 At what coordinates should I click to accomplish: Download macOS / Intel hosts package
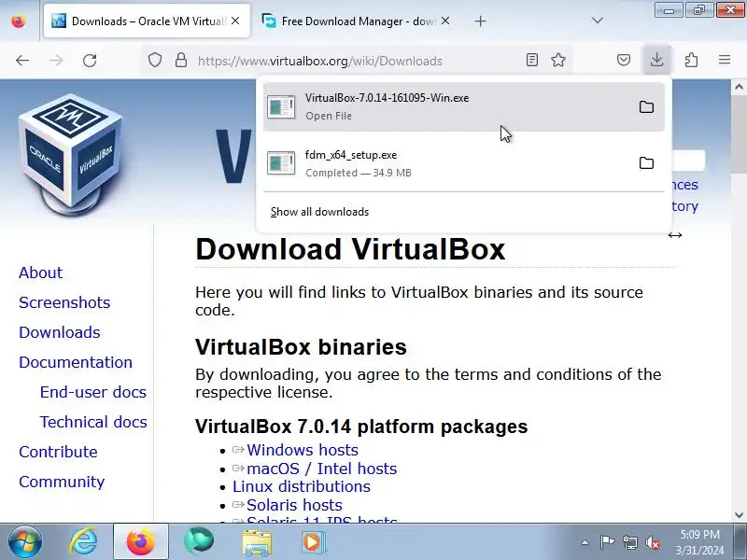(321, 469)
